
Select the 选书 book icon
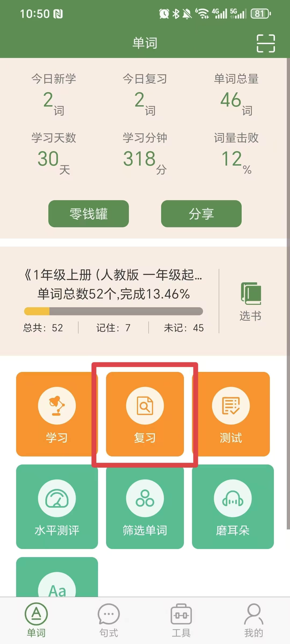pyautogui.click(x=251, y=301)
